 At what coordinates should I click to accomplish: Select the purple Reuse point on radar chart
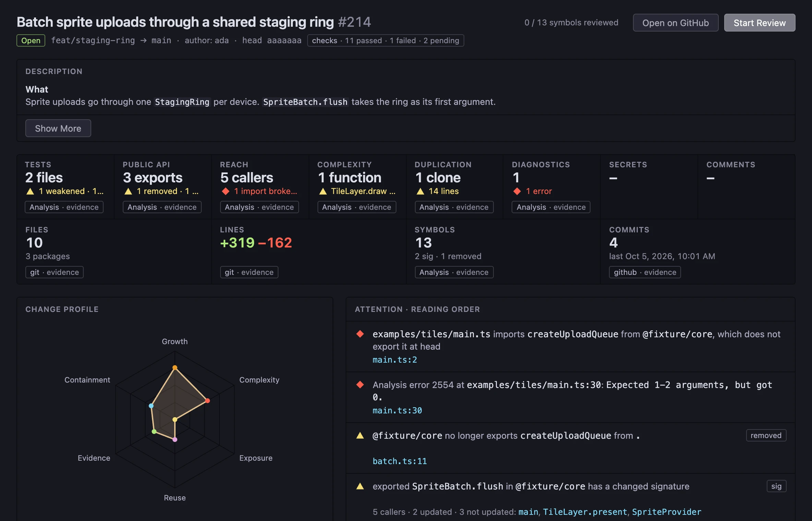tap(175, 439)
